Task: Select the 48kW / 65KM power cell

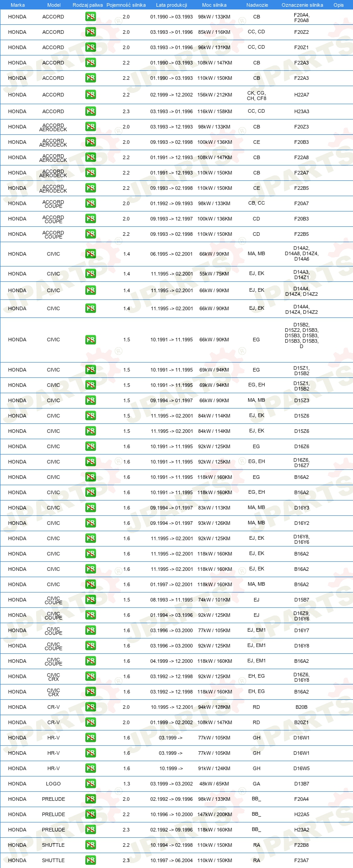Action: click(214, 784)
